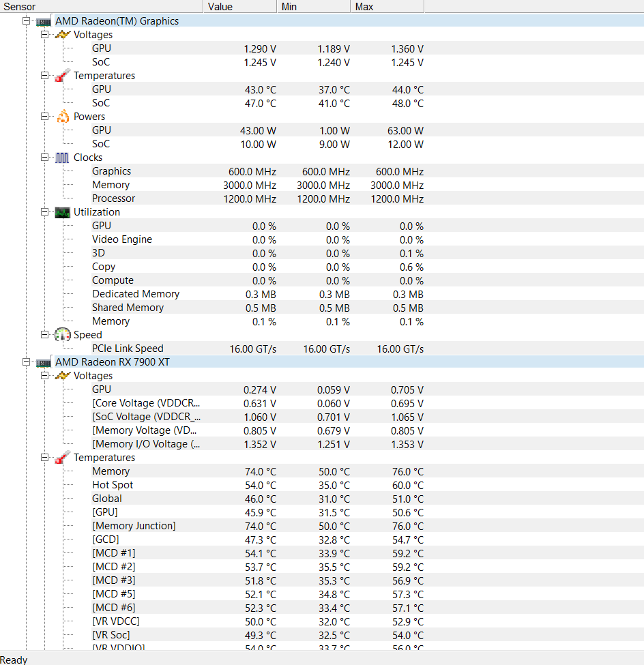
Task: Click the Voltages icon under AMD Radeon(TM) Graphics
Action: [62, 35]
